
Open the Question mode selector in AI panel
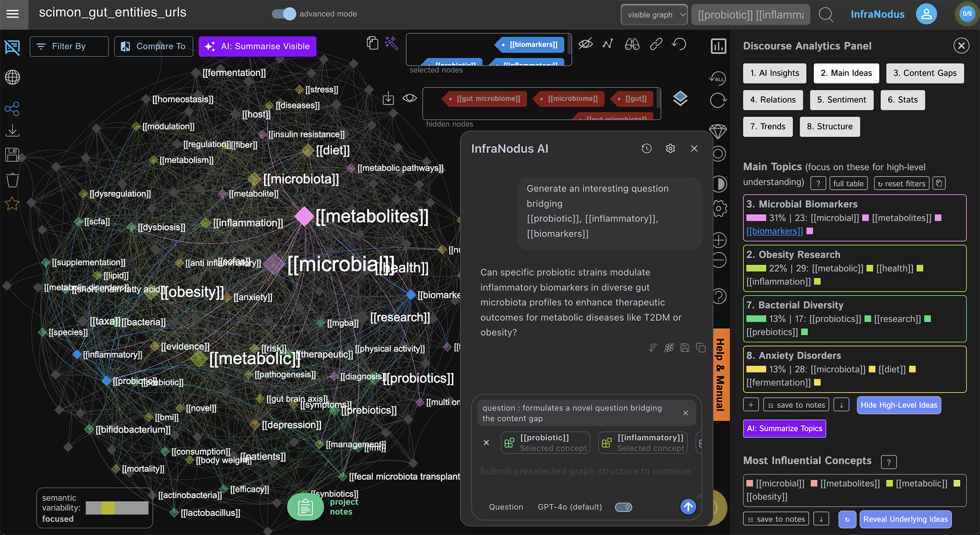tap(506, 507)
